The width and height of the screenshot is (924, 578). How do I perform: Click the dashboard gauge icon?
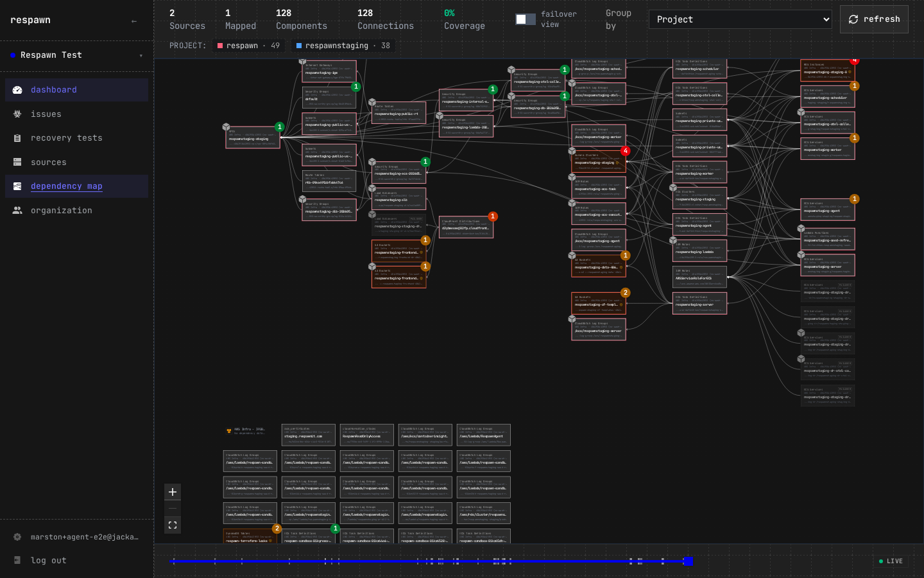(x=17, y=90)
